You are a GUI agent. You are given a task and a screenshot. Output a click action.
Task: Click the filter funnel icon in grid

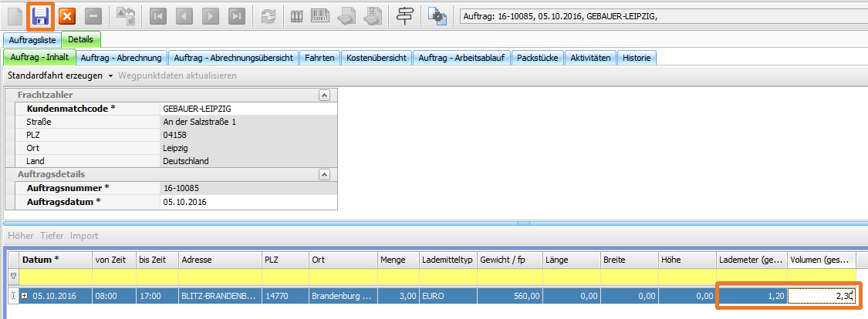tap(12, 276)
